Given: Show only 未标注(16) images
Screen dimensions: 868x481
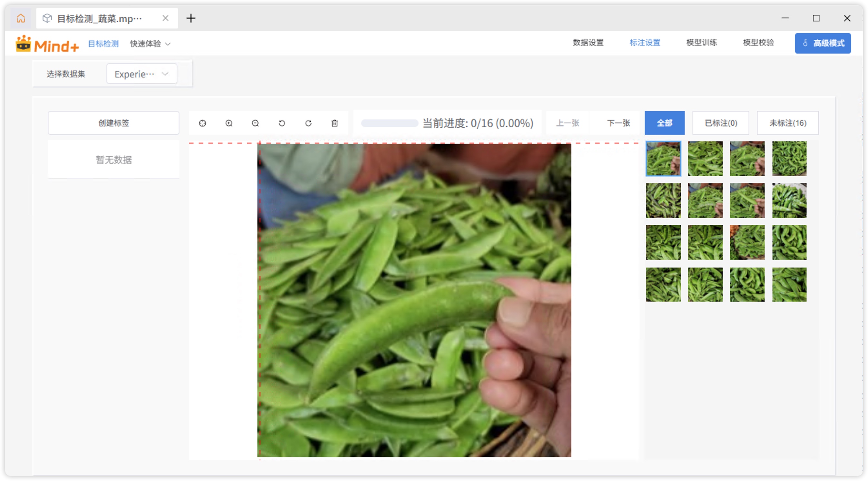Looking at the screenshot, I should click(788, 123).
